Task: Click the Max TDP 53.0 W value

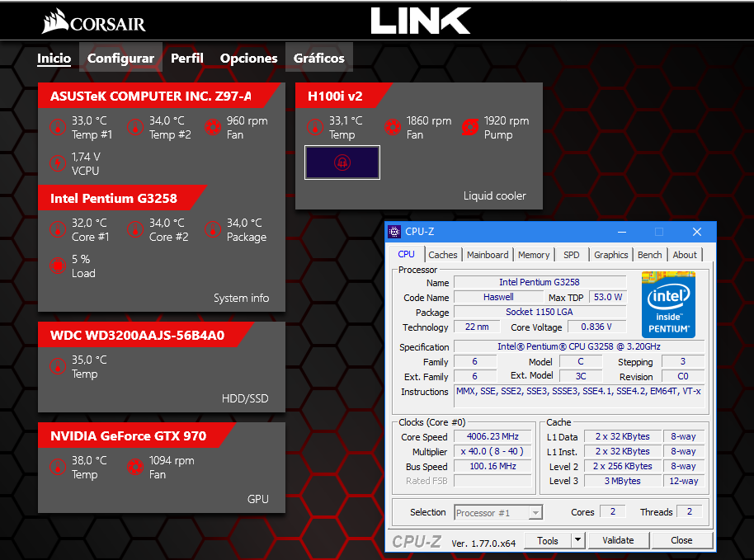Action: 608,297
